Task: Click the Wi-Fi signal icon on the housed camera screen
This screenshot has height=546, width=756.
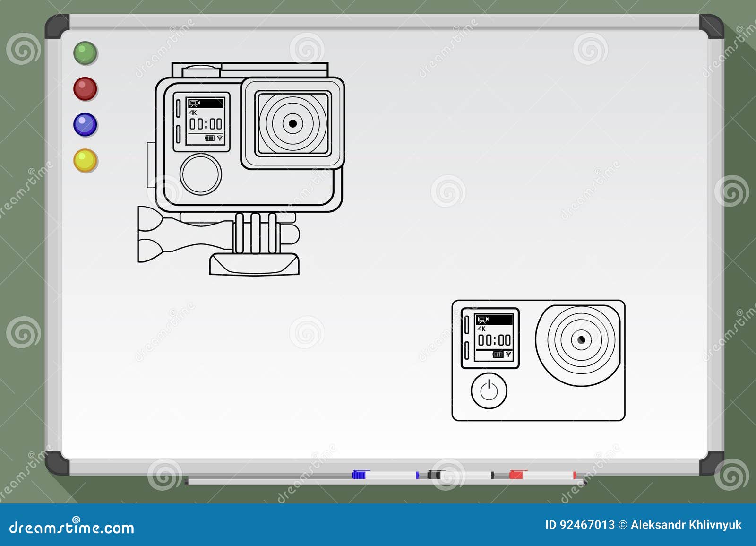Action: pyautogui.click(x=220, y=138)
